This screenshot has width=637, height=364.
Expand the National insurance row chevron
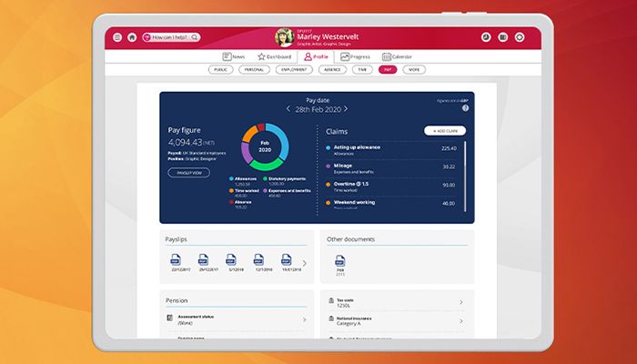coord(461,321)
